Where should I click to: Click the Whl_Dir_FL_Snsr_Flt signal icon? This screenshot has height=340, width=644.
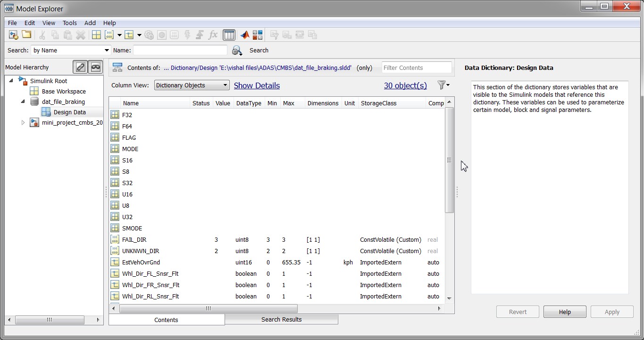click(x=115, y=273)
